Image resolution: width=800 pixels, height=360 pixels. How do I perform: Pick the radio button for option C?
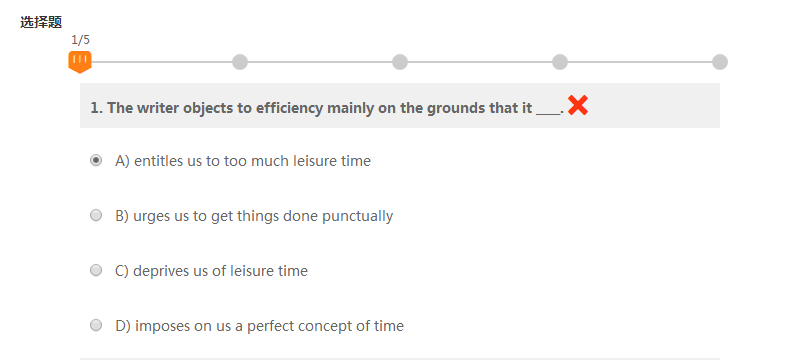[x=96, y=270]
